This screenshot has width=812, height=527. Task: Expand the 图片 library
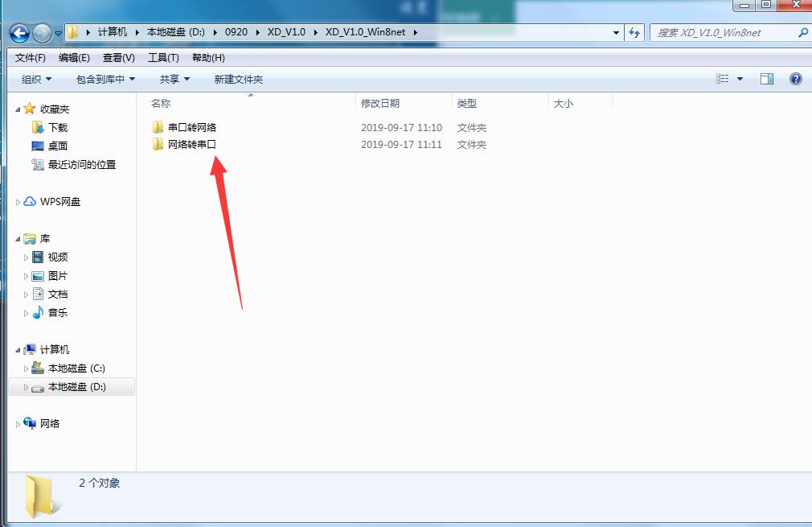pyautogui.click(x=26, y=276)
